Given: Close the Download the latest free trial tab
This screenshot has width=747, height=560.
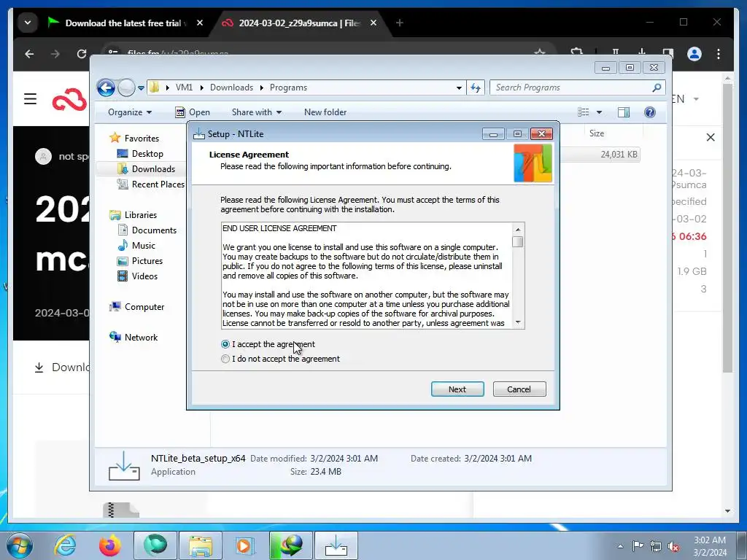Looking at the screenshot, I should [x=200, y=23].
